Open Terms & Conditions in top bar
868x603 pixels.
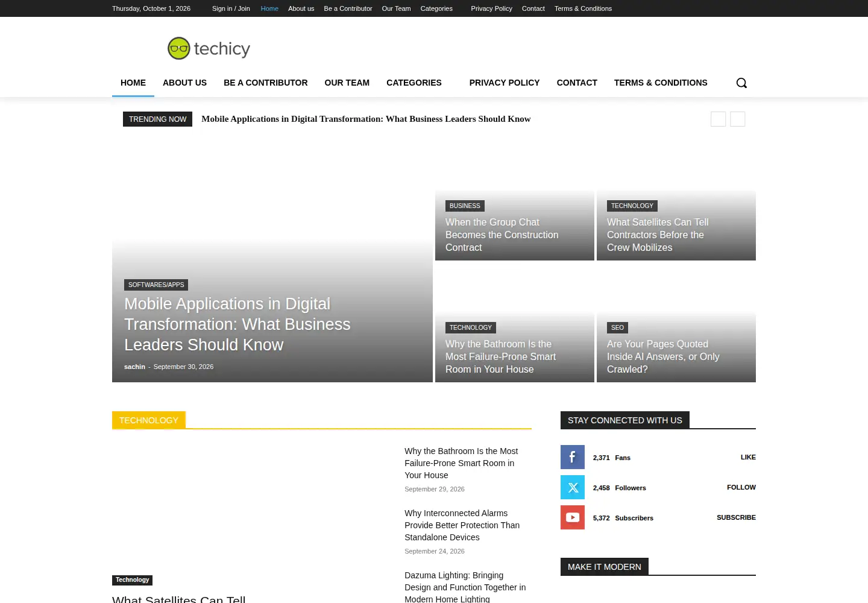click(583, 8)
